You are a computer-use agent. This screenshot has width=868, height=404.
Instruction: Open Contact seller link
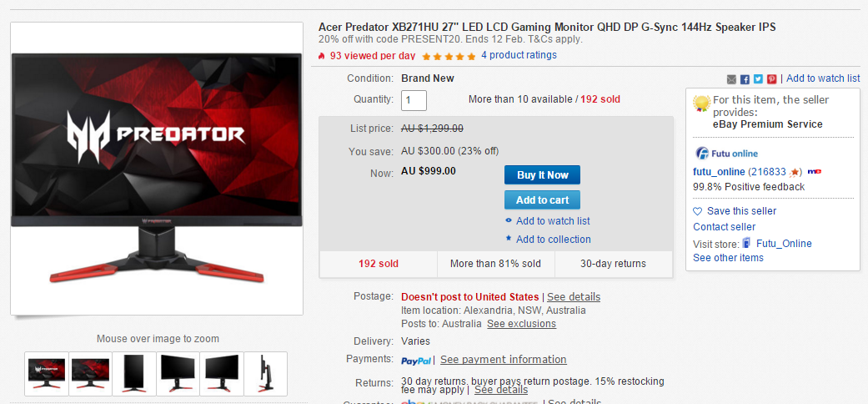(x=724, y=227)
